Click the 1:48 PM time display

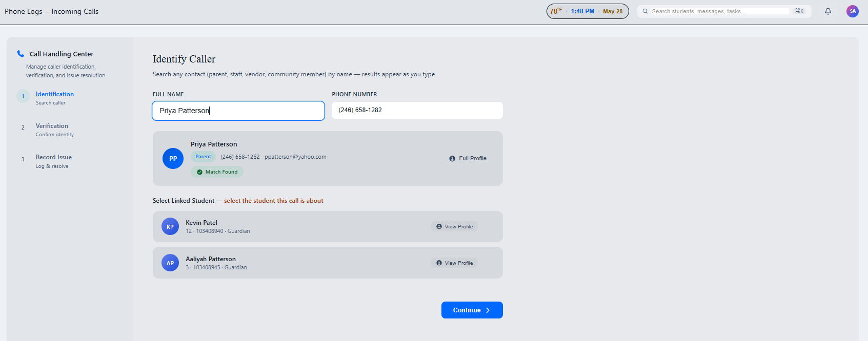pos(583,11)
